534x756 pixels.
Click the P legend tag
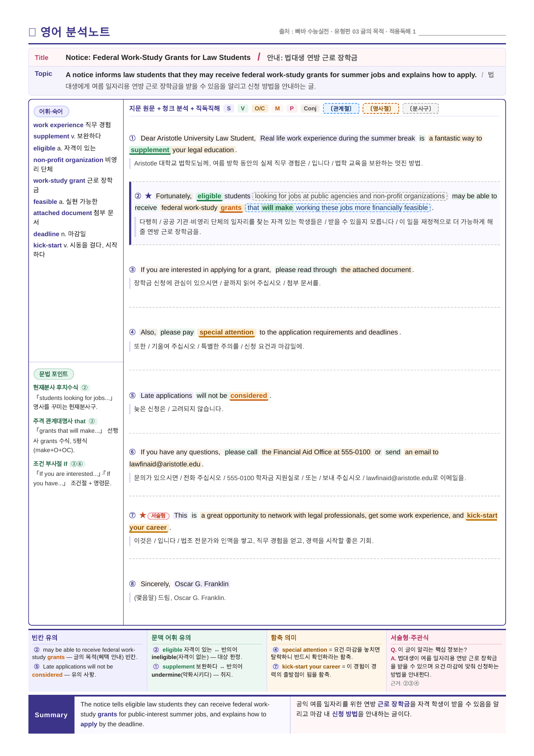pyautogui.click(x=292, y=109)
